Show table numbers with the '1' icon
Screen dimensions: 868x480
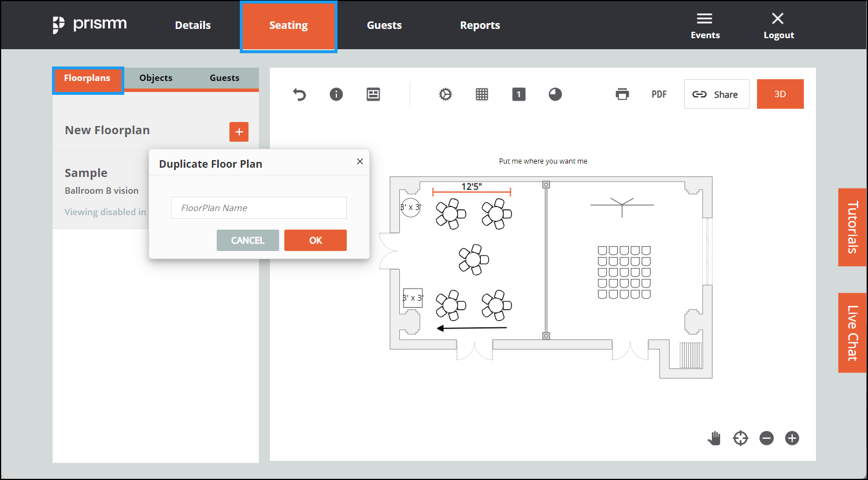click(518, 94)
